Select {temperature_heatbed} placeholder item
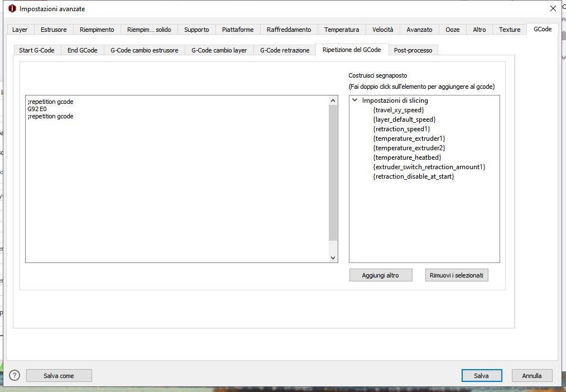 tap(407, 157)
